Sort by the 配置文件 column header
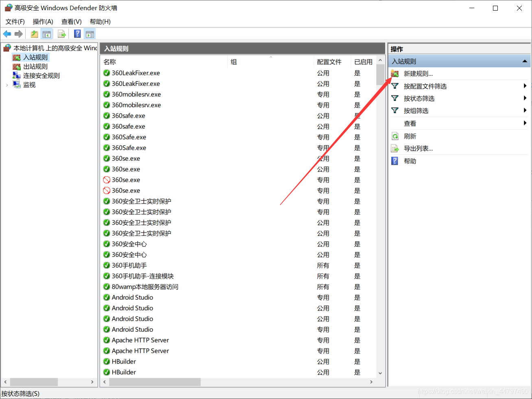This screenshot has width=532, height=399. pos(332,62)
